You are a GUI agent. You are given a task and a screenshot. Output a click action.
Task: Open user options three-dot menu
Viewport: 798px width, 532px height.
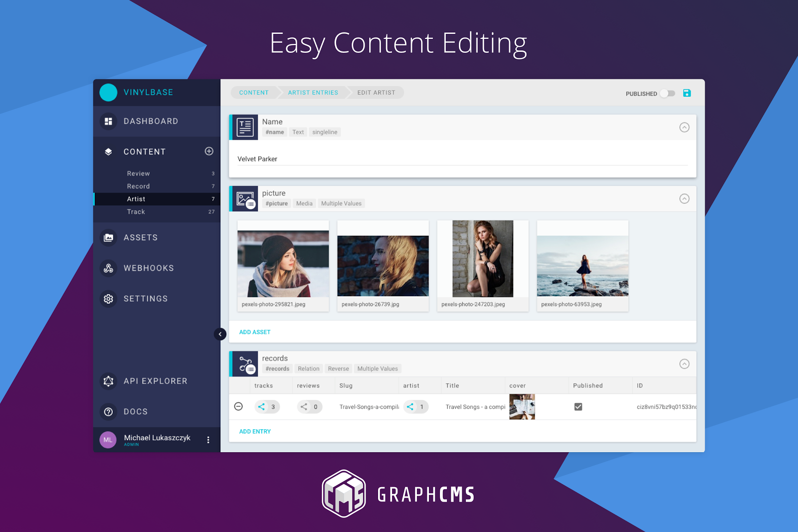pos(208,440)
